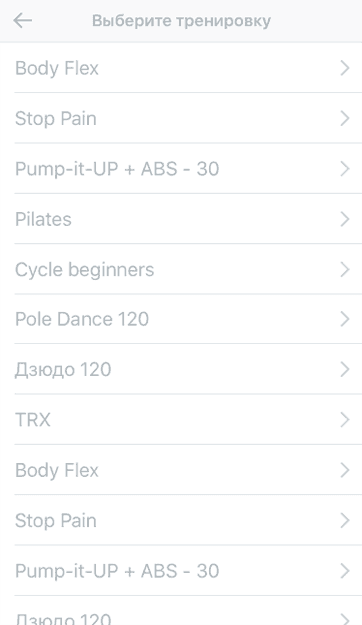Choose the TRX workout
Viewport: 362px width, 625px height.
pyautogui.click(x=181, y=419)
